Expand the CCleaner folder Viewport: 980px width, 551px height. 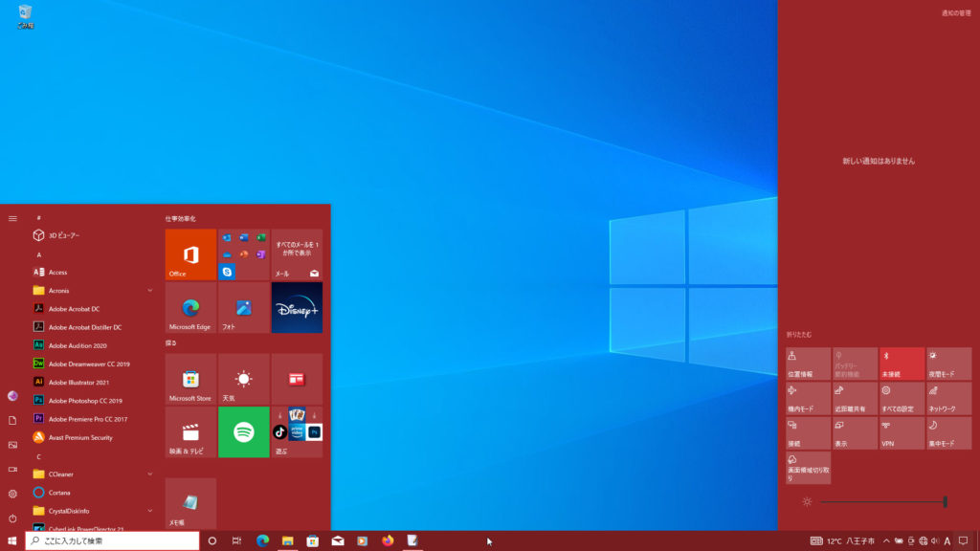(150, 474)
